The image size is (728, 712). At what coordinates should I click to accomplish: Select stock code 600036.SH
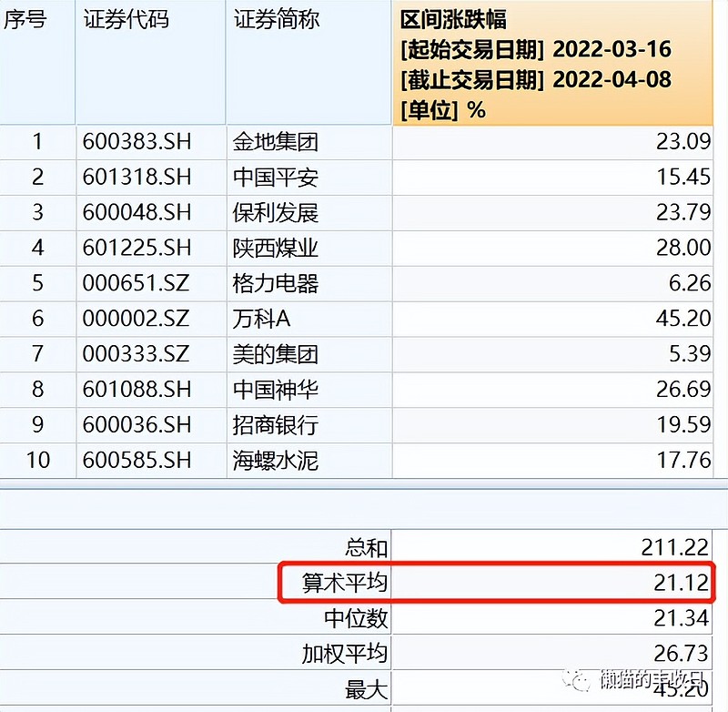tap(137, 424)
